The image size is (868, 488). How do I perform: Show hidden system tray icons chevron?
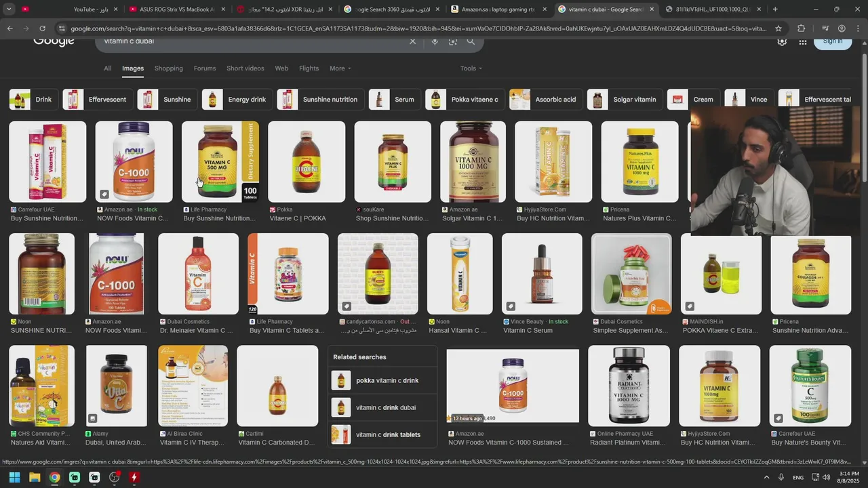coord(767,477)
